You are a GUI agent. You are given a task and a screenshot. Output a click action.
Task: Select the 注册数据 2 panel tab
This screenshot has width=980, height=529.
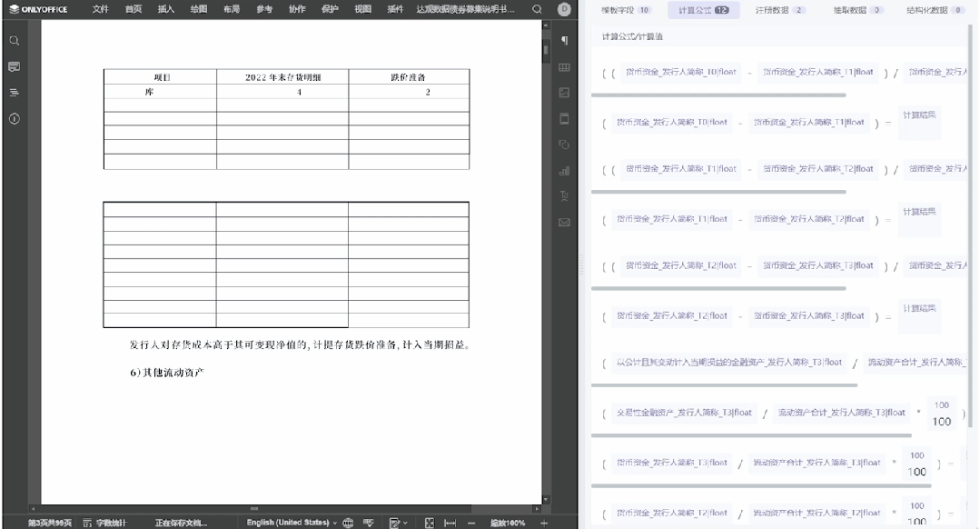point(780,10)
